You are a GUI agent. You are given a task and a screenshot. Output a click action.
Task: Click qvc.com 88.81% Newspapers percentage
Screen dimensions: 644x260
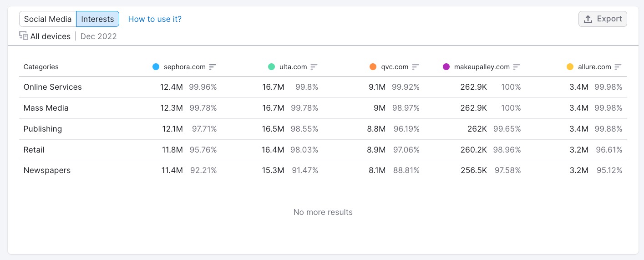coord(406,170)
